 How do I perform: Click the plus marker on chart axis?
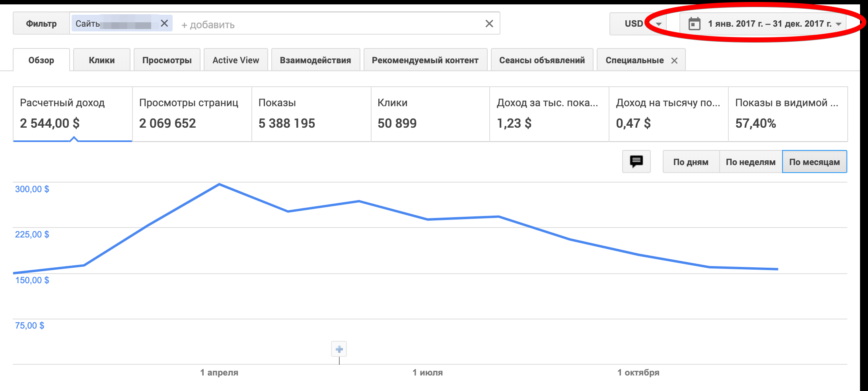[339, 349]
